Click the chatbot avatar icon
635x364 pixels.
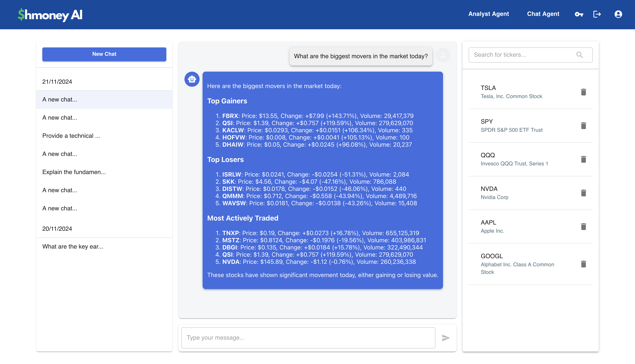click(192, 79)
